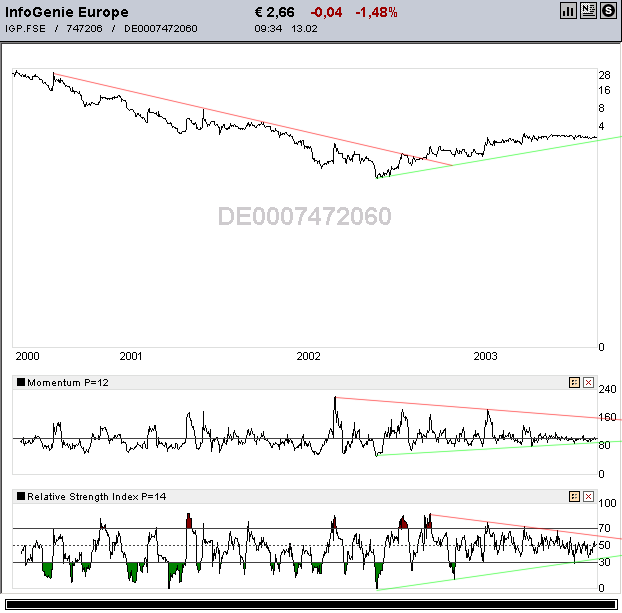Click the 160 Momentum axis value

point(607,417)
